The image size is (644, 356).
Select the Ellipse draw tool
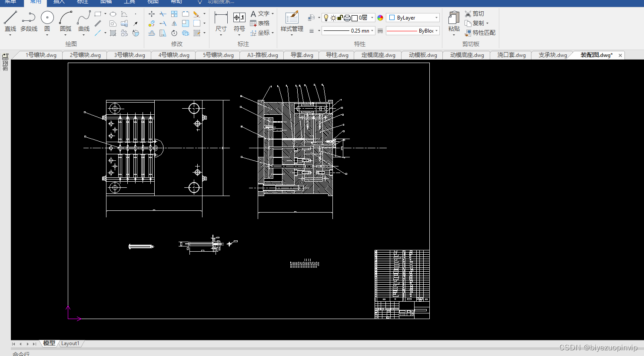tap(113, 14)
